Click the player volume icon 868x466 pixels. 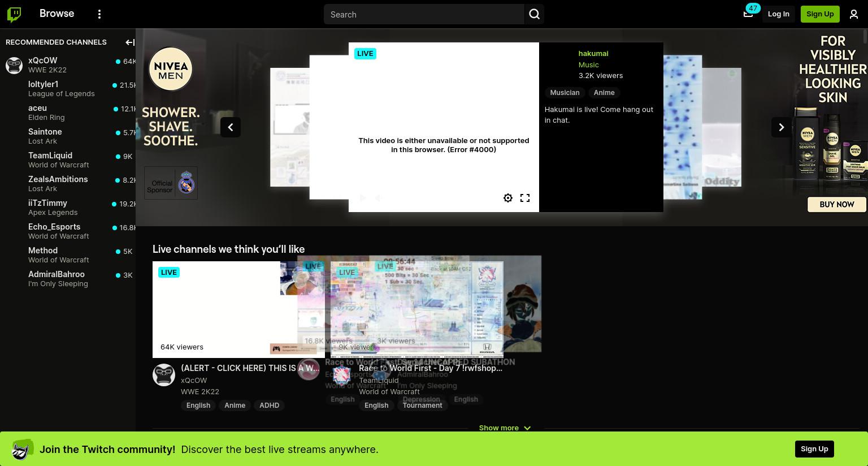pyautogui.click(x=380, y=198)
